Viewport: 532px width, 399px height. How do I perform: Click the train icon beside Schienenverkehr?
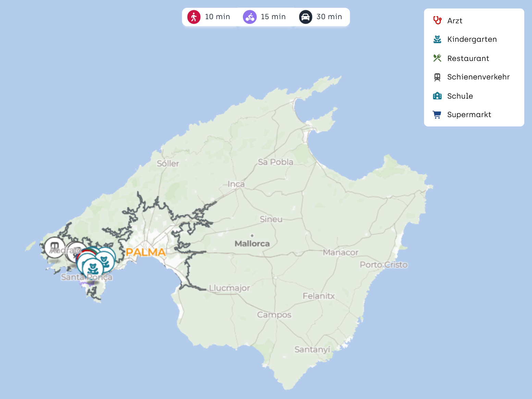pos(437,77)
